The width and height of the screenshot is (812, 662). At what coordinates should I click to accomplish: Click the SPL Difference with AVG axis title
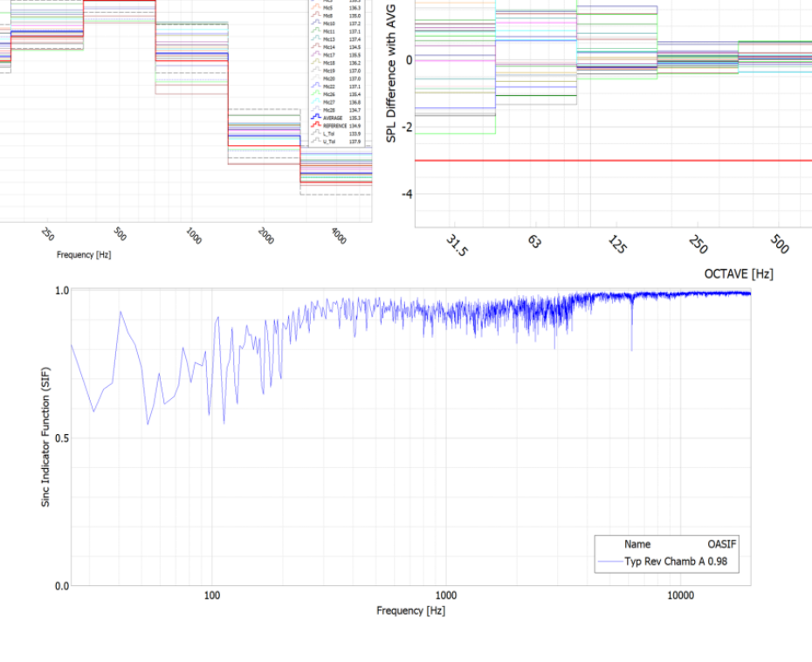coord(391,72)
